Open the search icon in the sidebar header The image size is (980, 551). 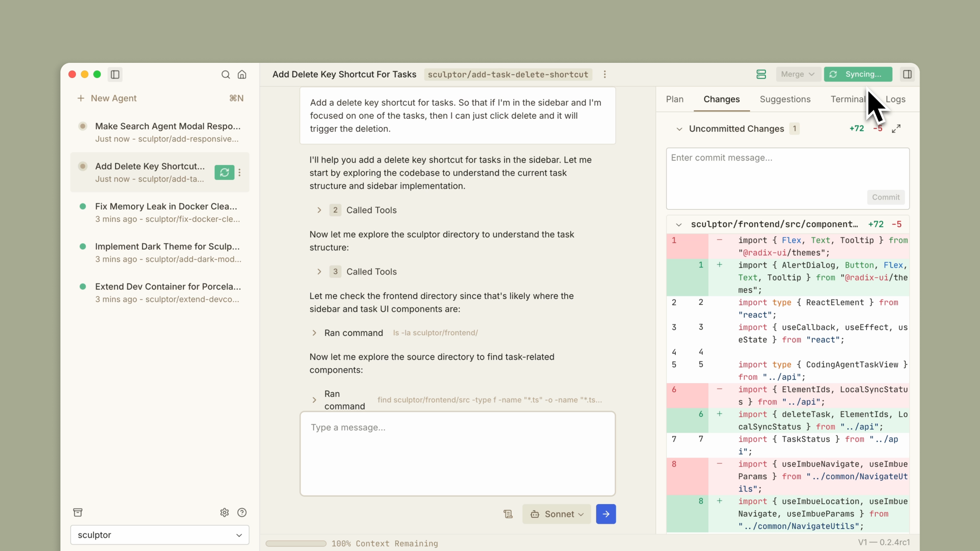(x=225, y=75)
